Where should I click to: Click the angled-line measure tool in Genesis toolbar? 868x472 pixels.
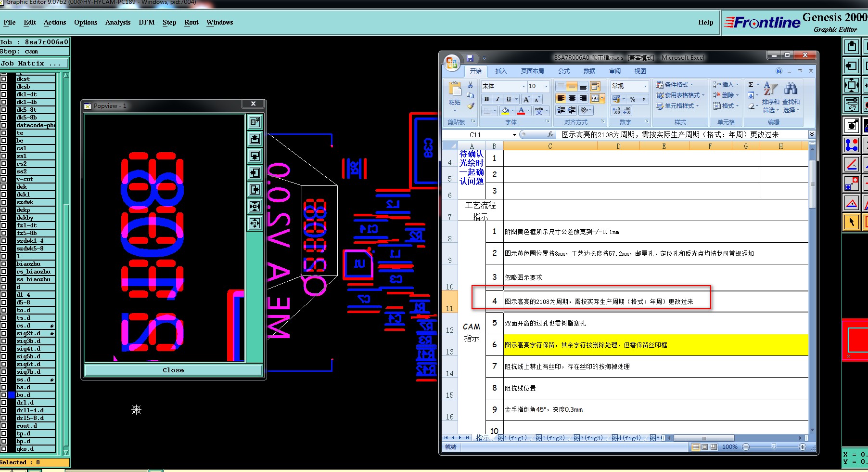pos(852,164)
